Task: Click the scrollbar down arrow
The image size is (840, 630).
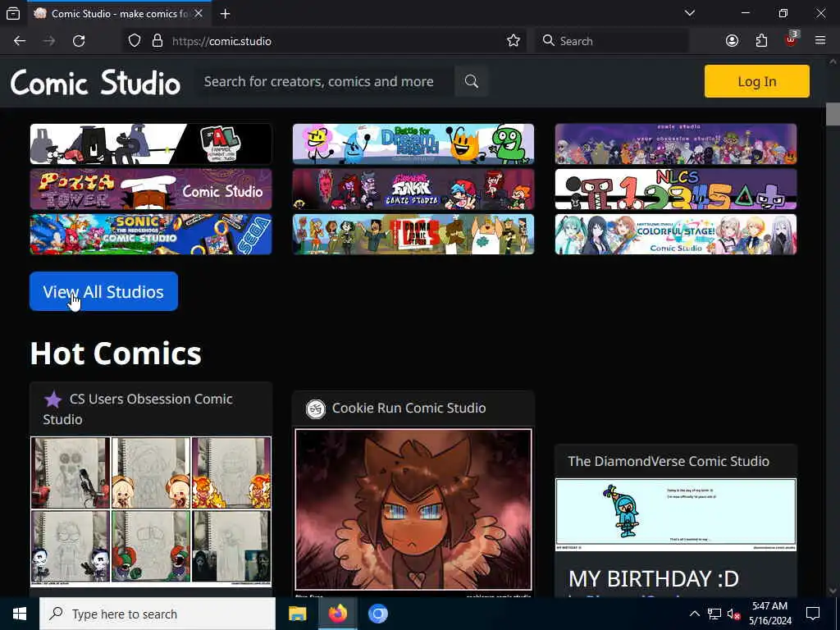Action: 833,591
